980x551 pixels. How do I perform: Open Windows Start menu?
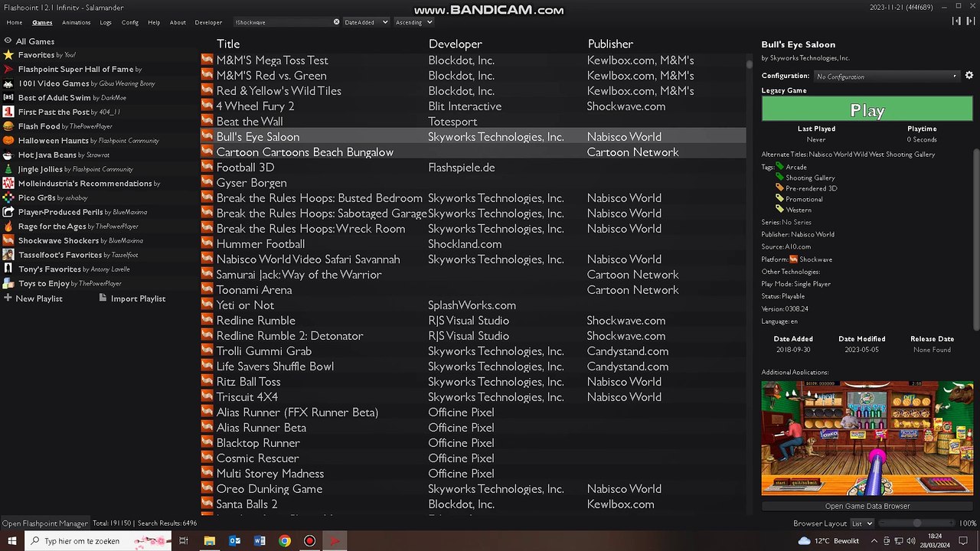click(12, 541)
